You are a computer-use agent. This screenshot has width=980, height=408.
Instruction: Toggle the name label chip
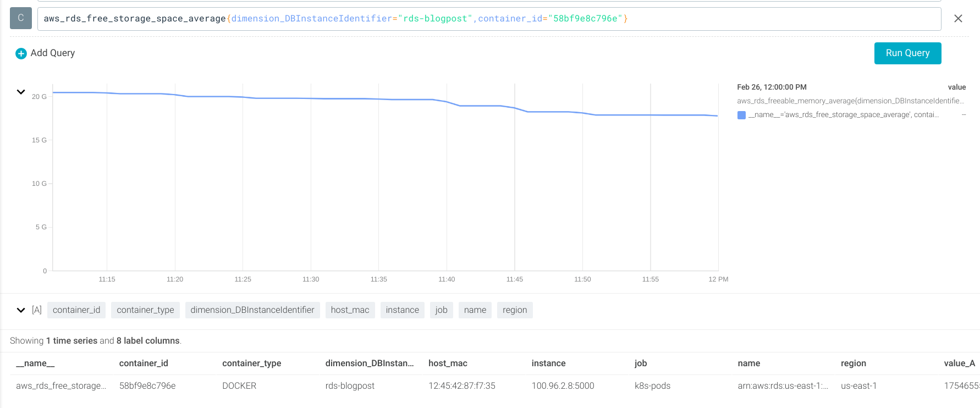(x=475, y=310)
